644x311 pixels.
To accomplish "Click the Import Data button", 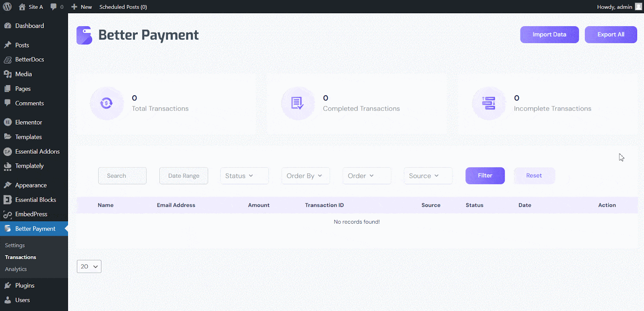I will (549, 35).
